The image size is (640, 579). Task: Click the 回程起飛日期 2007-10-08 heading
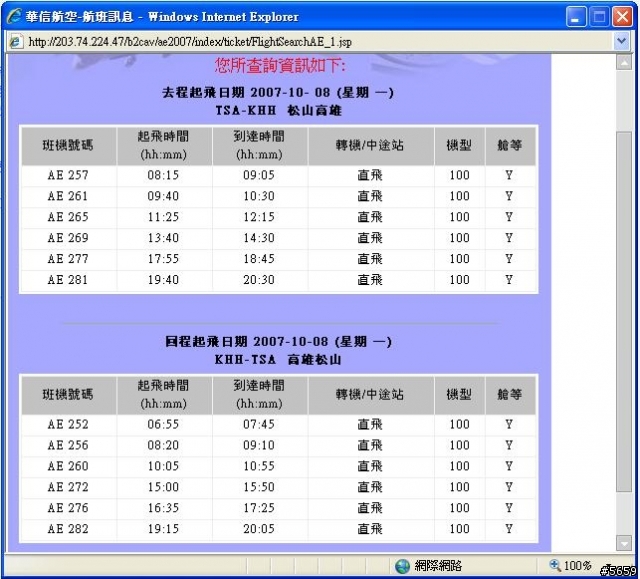[x=278, y=342]
